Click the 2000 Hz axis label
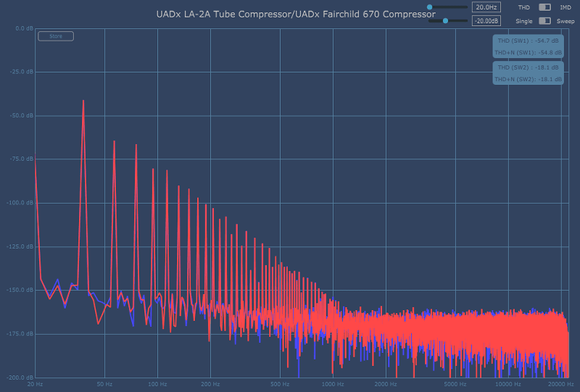The height and width of the screenshot is (392, 580). click(386, 384)
